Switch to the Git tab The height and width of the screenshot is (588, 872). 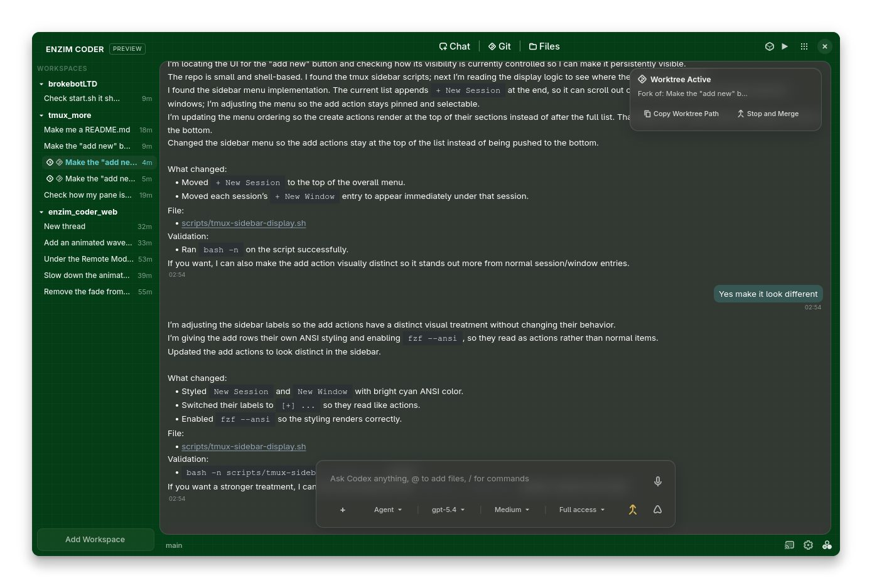pyautogui.click(x=499, y=46)
